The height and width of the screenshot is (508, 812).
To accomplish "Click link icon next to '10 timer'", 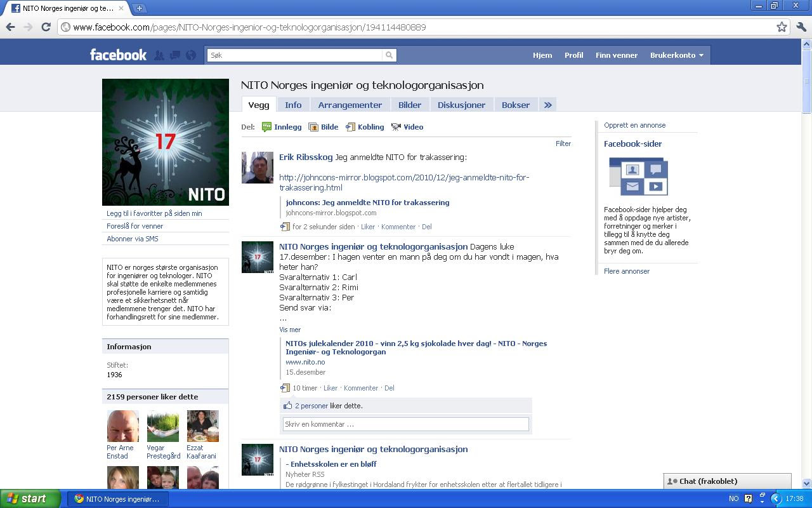I will [x=285, y=387].
